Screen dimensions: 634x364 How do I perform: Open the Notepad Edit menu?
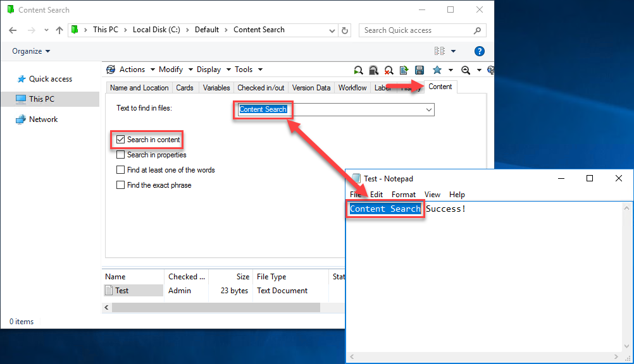(376, 195)
